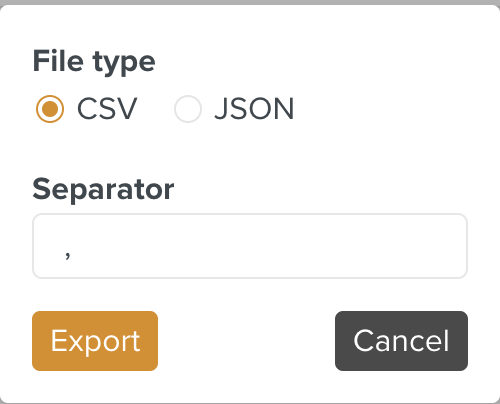Viewport: 500px width, 404px height.
Task: Click the empty area of the Separator textbox
Action: (x=267, y=246)
